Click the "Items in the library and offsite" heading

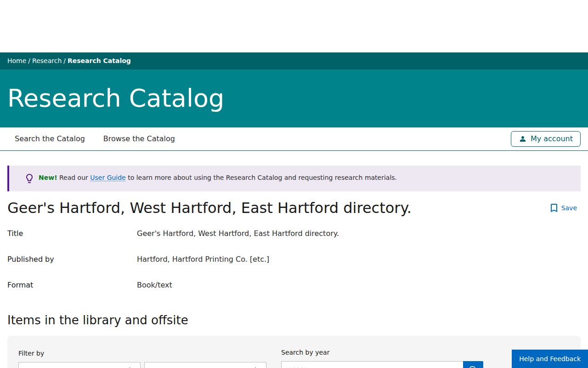point(98,320)
